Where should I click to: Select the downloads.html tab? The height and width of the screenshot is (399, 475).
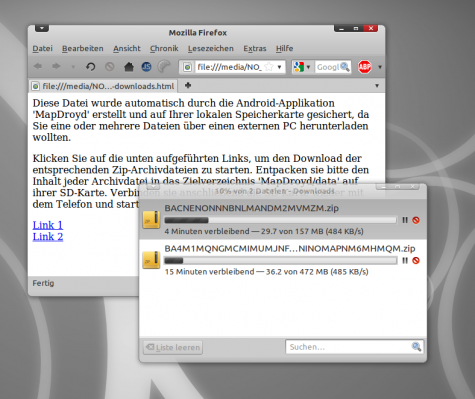click(x=103, y=86)
